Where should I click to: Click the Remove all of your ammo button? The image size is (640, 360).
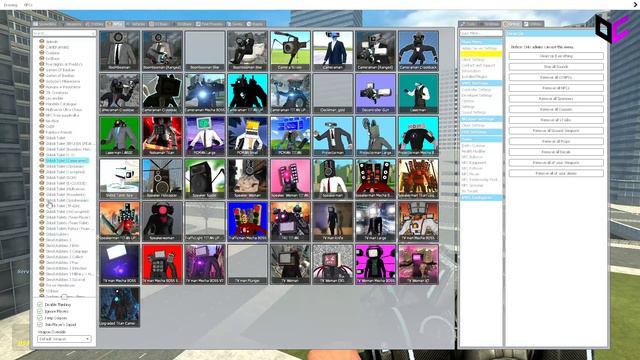(556, 173)
